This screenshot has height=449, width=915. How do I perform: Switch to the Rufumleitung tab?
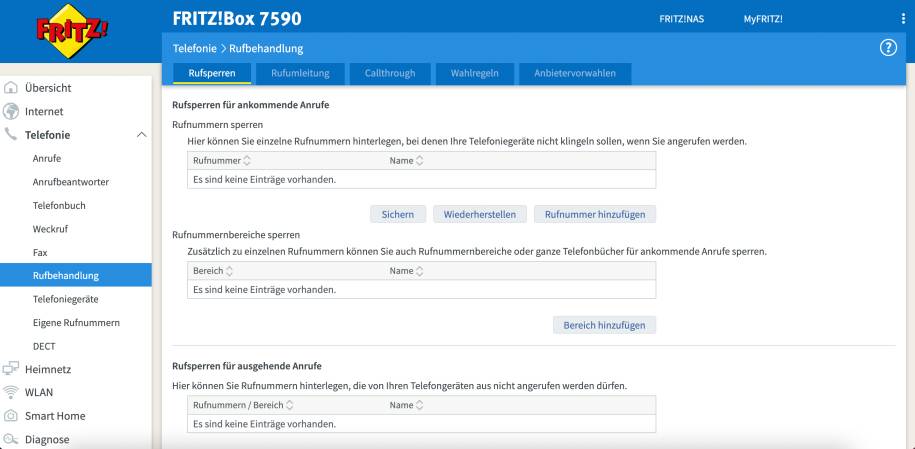pos(300,74)
